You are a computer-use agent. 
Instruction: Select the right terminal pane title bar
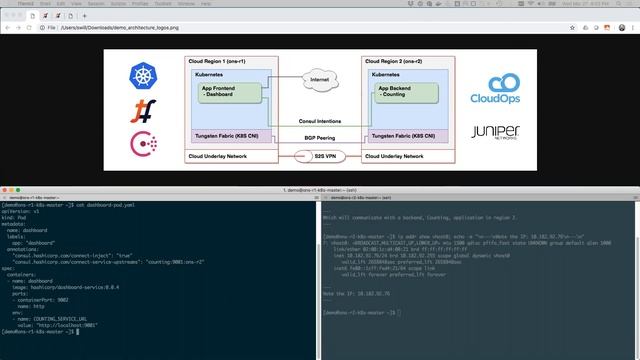click(x=480, y=198)
